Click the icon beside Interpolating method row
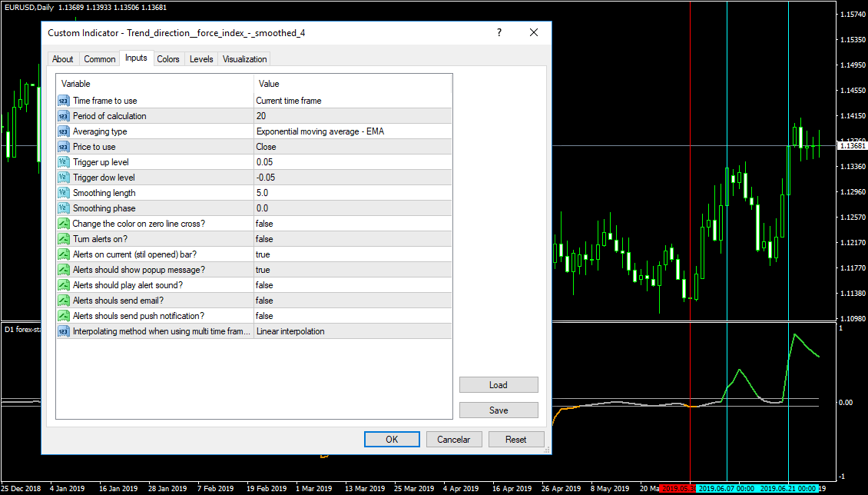This screenshot has width=868, height=495. coord(63,331)
